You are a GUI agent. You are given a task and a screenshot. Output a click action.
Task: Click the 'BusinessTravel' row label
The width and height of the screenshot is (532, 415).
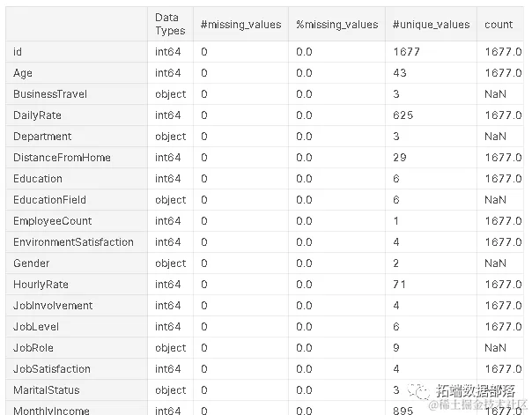pyautogui.click(x=50, y=94)
